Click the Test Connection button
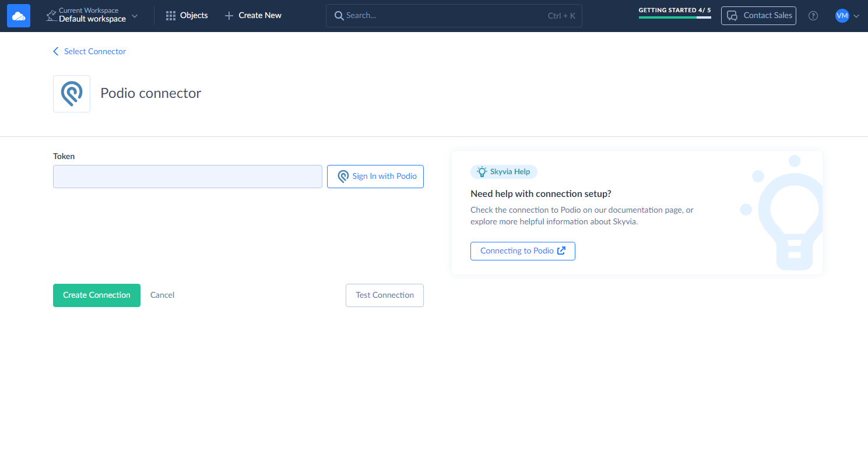868x458 pixels. pyautogui.click(x=385, y=295)
